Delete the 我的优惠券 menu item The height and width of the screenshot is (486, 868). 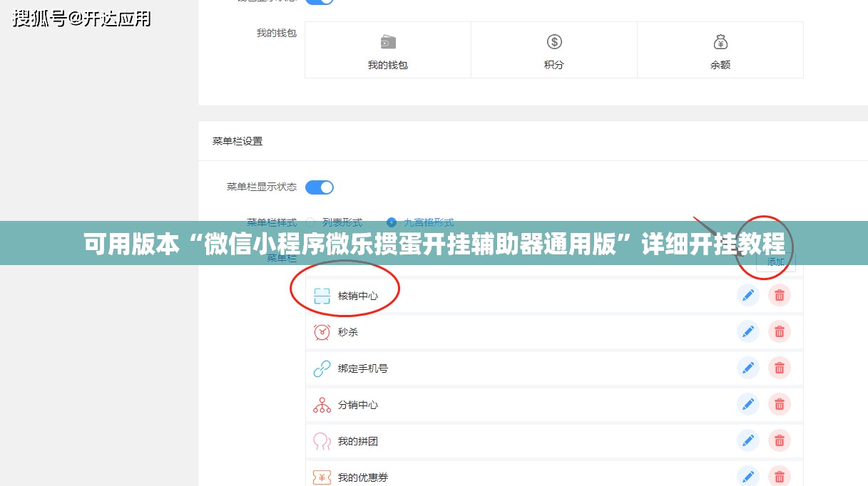[780, 476]
